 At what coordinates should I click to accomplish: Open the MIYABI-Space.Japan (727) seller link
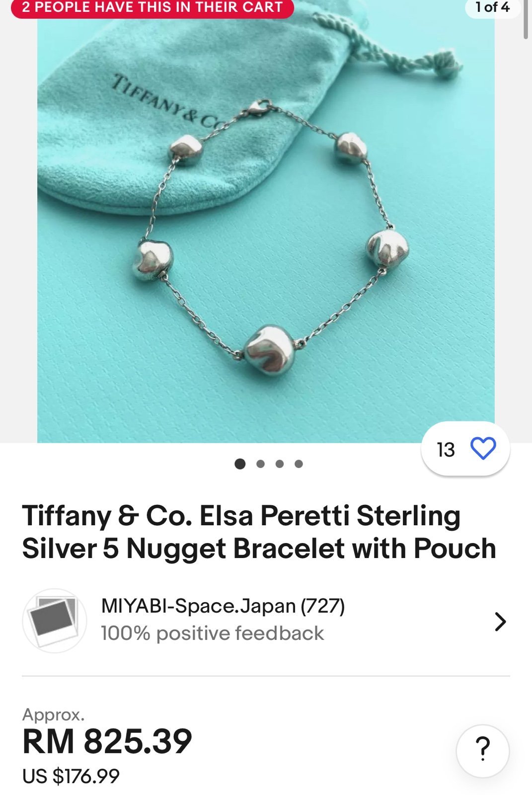223,606
